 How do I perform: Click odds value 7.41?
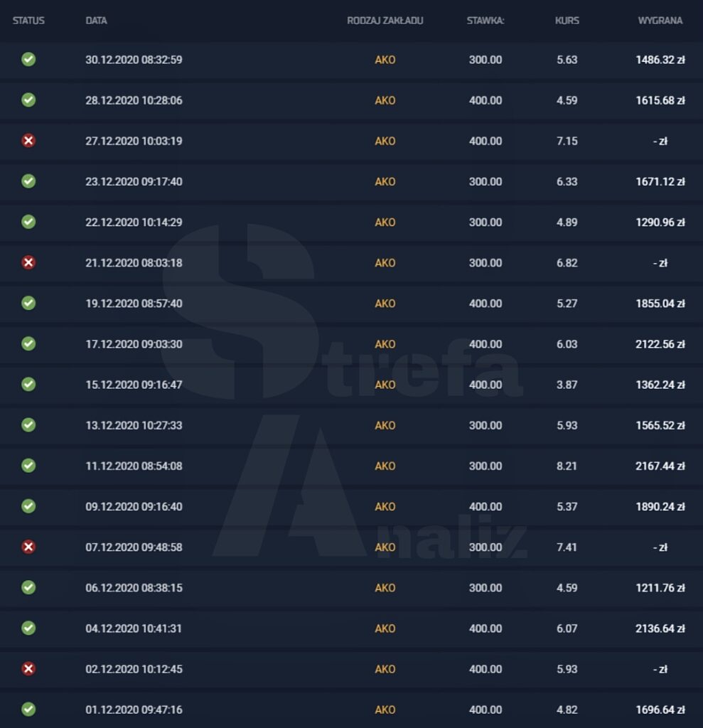click(x=567, y=547)
